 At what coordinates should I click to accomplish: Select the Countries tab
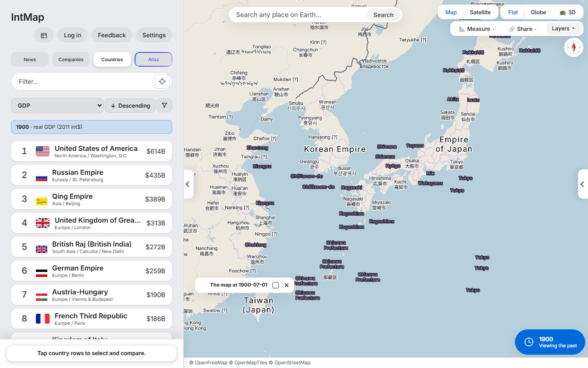(113, 59)
